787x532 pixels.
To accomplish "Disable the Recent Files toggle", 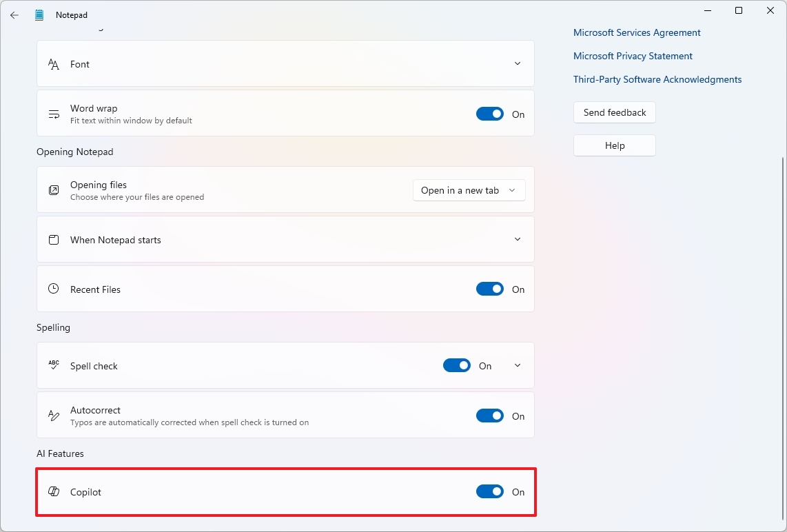I will 490,289.
